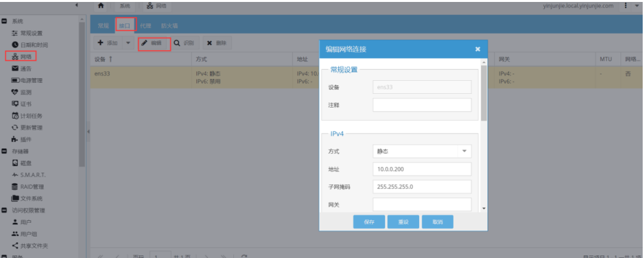Collapse the 访问权限管理 tree group

pos(4,210)
